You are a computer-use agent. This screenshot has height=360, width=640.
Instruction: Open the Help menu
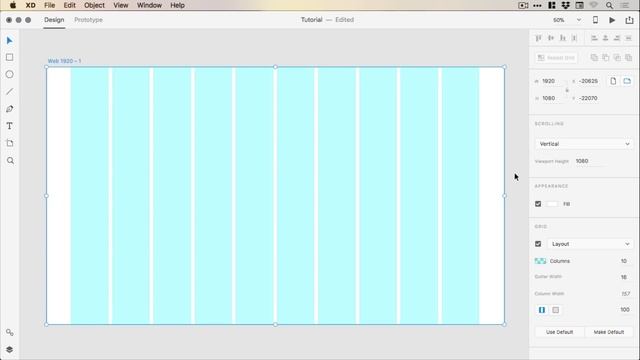[x=178, y=5]
